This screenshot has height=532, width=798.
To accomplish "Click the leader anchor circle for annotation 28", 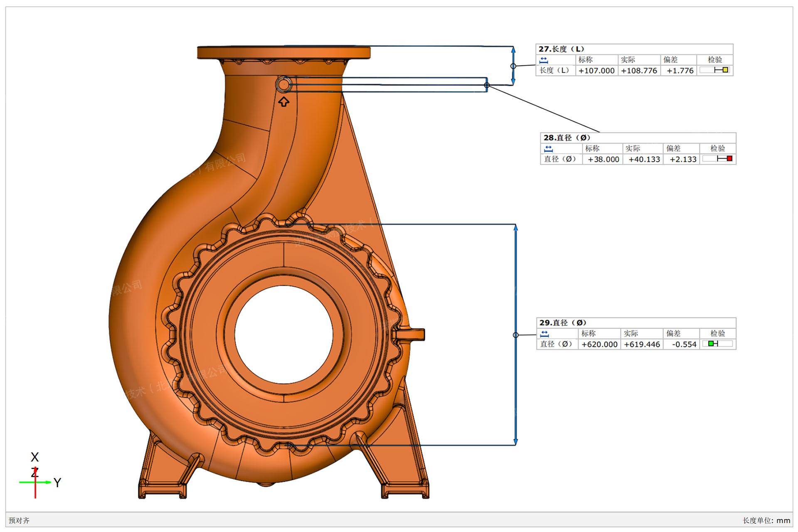I will 487,85.
